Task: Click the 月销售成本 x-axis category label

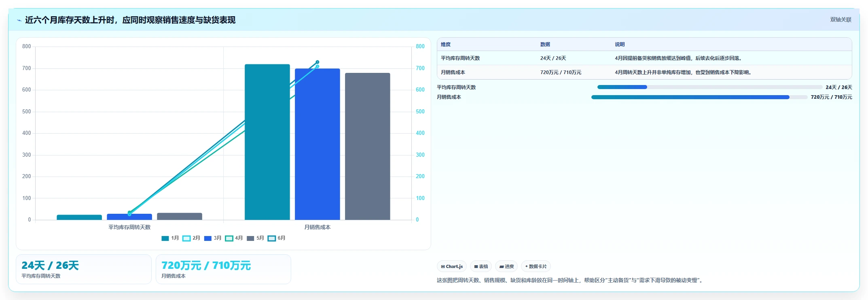Action: pos(318,227)
